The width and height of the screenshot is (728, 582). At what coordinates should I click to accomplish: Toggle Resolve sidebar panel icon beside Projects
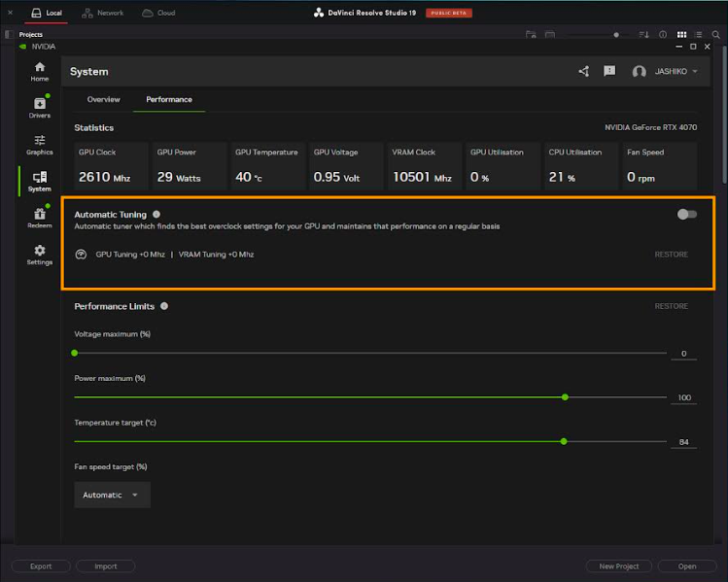[9, 34]
